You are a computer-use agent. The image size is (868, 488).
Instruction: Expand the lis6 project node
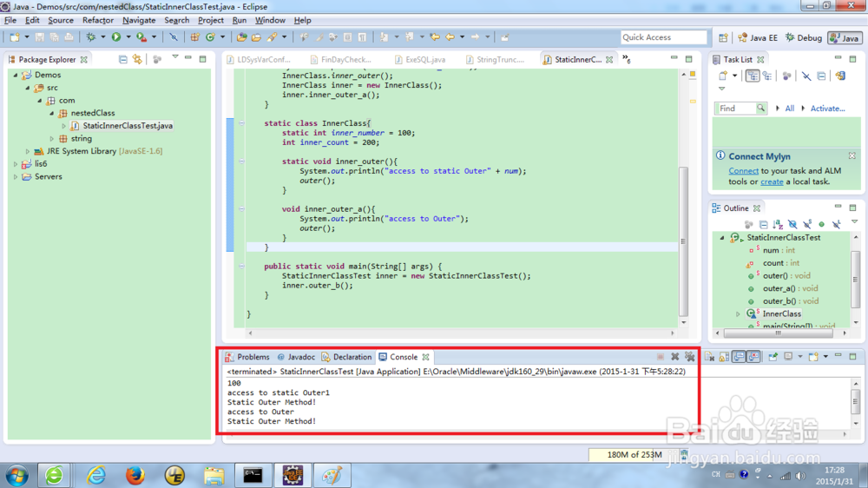[16, 164]
